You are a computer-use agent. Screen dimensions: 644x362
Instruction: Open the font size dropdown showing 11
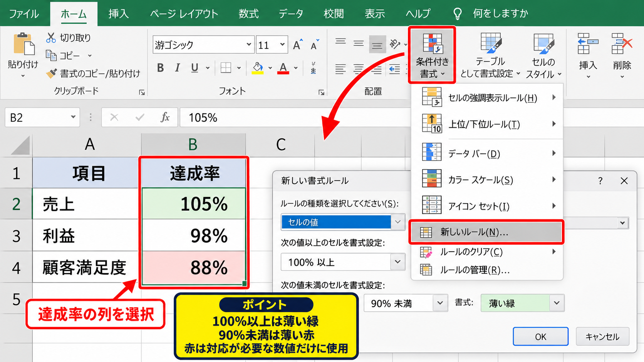pyautogui.click(x=282, y=45)
